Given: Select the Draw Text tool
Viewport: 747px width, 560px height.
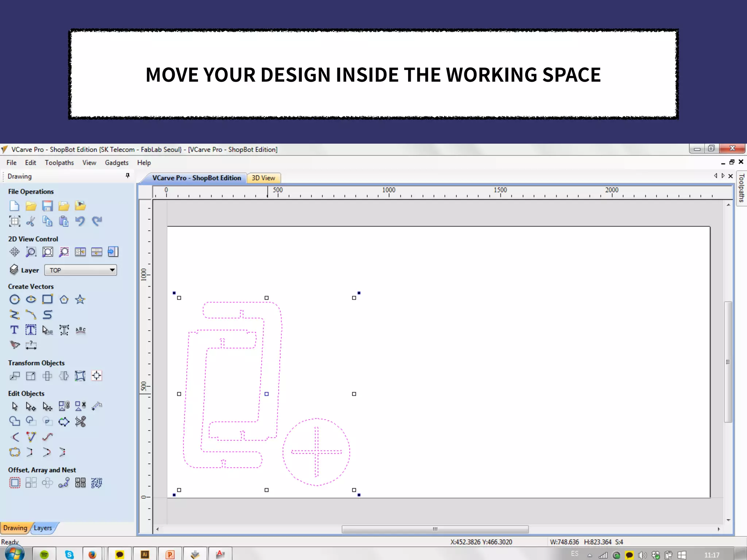Looking at the screenshot, I should point(14,330).
